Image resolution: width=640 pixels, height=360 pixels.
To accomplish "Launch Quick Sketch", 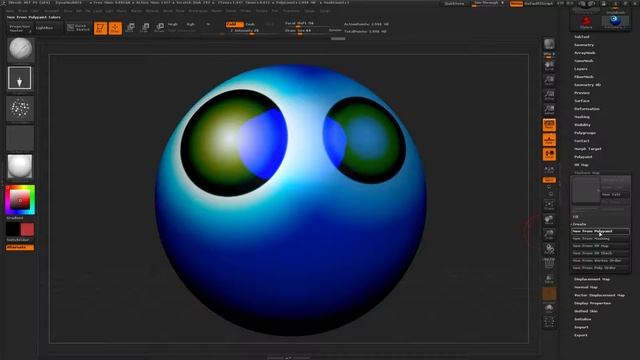I will click(x=78, y=28).
